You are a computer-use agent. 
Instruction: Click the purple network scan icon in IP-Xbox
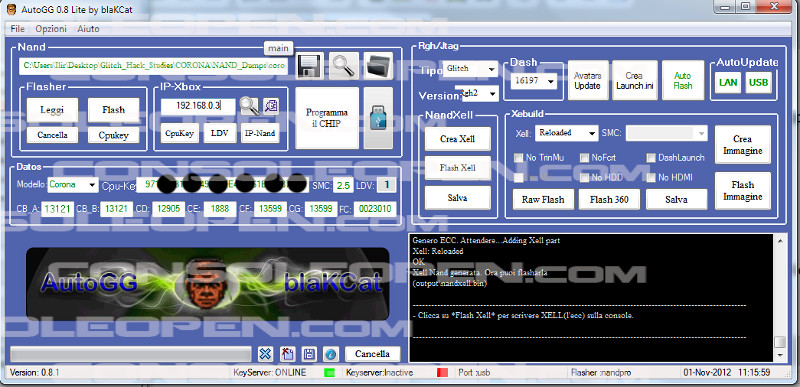[271, 106]
